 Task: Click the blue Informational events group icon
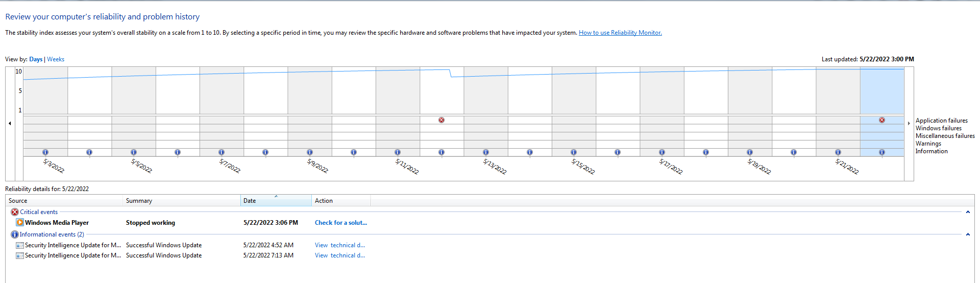15,234
